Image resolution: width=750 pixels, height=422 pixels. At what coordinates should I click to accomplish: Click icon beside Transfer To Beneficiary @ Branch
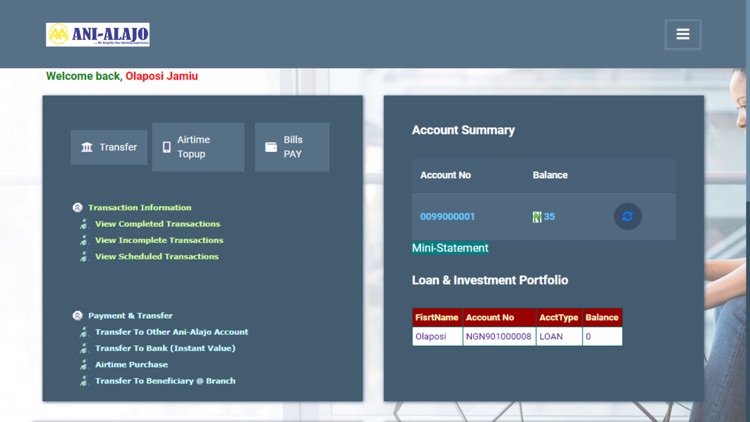pos(84,381)
